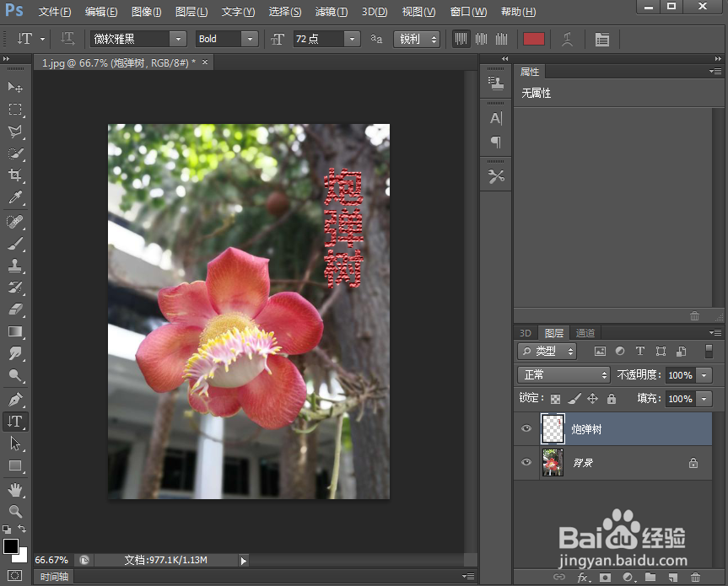Viewport: 728px width, 586px height.
Task: Open the 正常 blend mode dropdown
Action: (x=564, y=375)
